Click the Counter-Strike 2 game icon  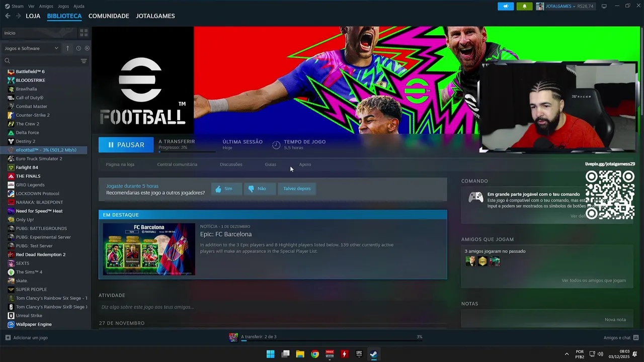pyautogui.click(x=11, y=115)
